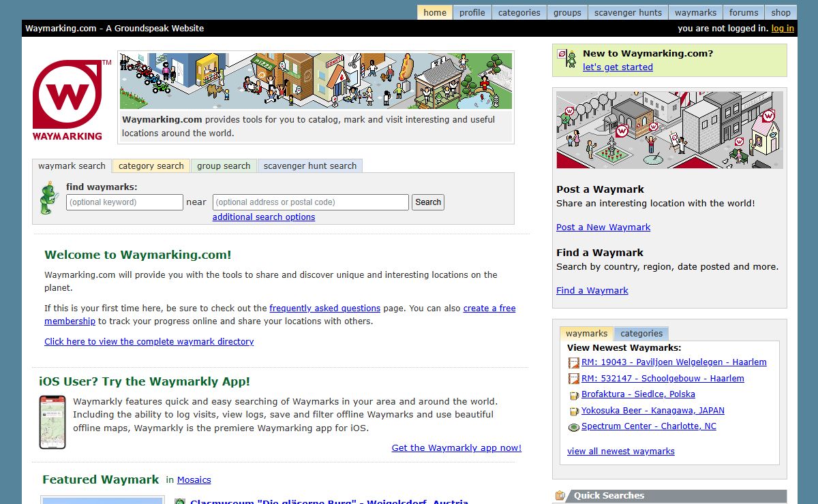Open the groups tab
The image size is (818, 504).
click(567, 12)
